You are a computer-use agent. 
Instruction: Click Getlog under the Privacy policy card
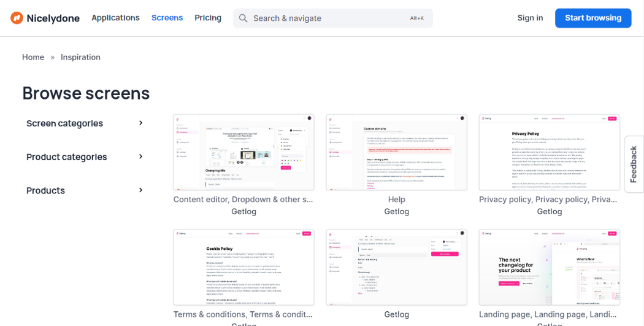click(550, 212)
